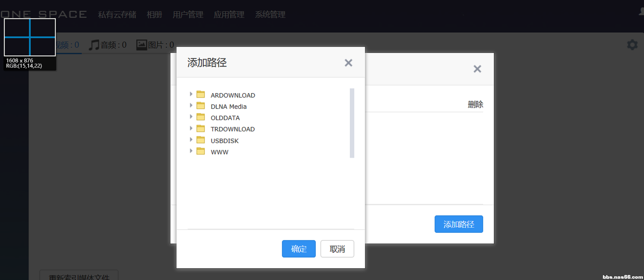Click the DLNA Media folder icon

coord(200,106)
